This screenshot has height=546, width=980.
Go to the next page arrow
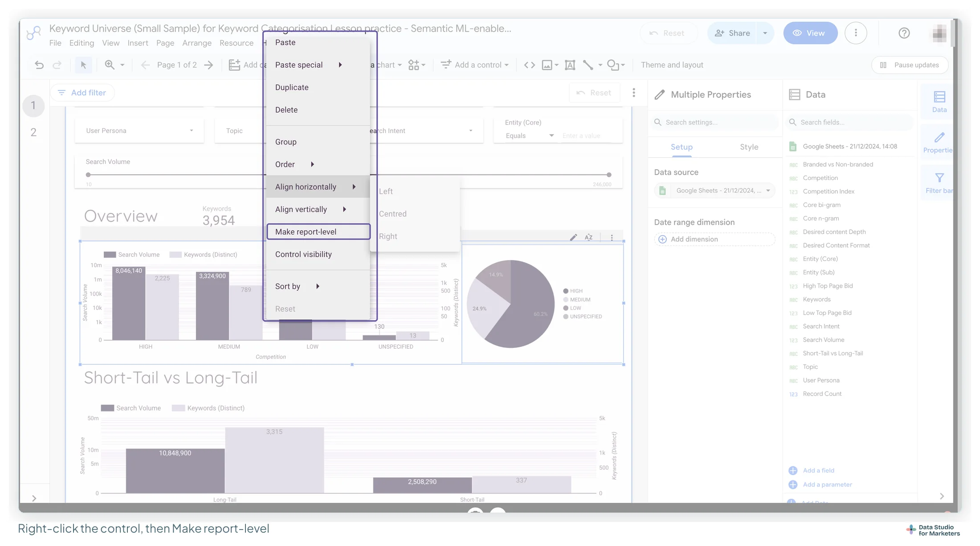(x=208, y=65)
